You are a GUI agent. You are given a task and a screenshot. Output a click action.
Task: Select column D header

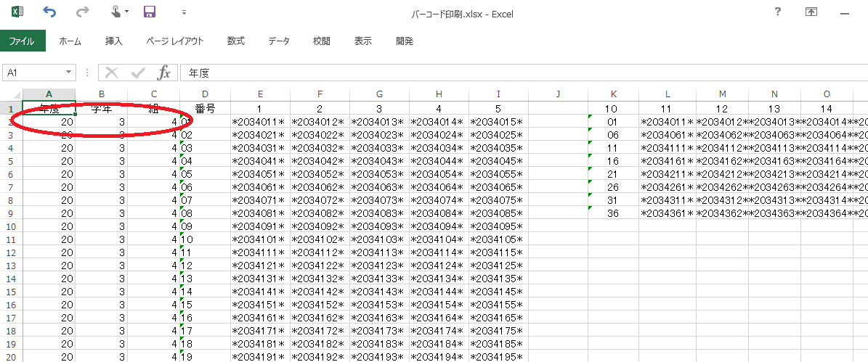(x=206, y=94)
